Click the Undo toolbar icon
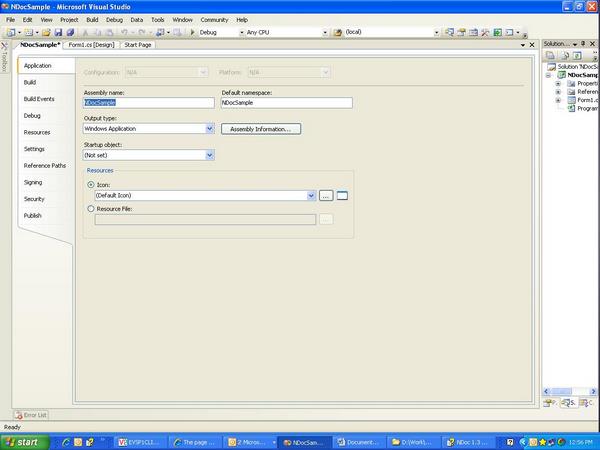 (x=124, y=33)
